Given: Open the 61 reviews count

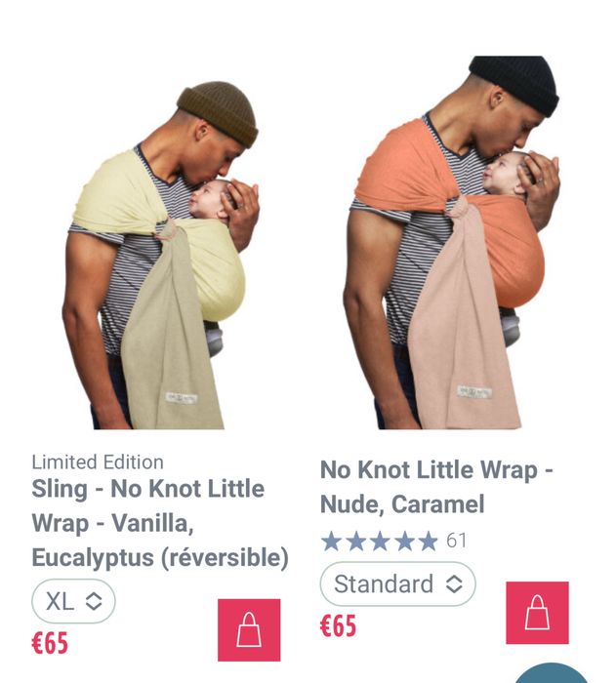Looking at the screenshot, I should (x=456, y=541).
